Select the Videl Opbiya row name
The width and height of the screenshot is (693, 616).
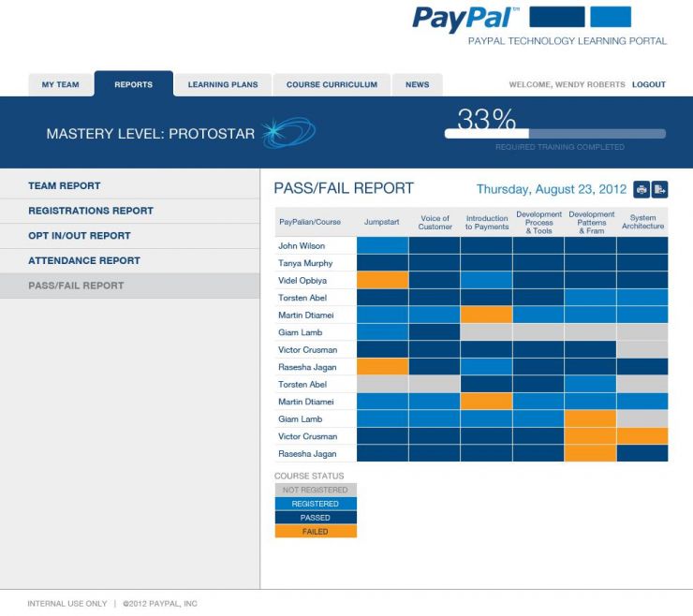[x=302, y=280]
